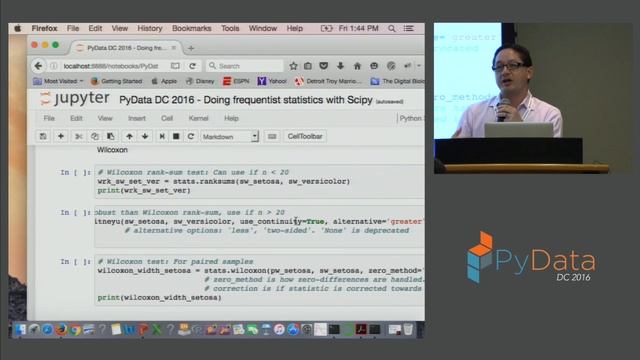Move selected cell down arrow
The width and height of the screenshot is (640, 360).
[145, 136]
